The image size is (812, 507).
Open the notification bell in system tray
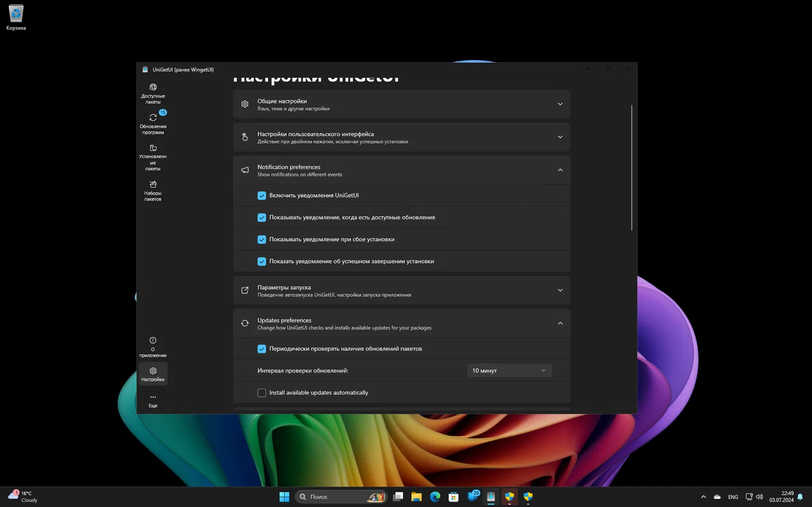click(800, 497)
